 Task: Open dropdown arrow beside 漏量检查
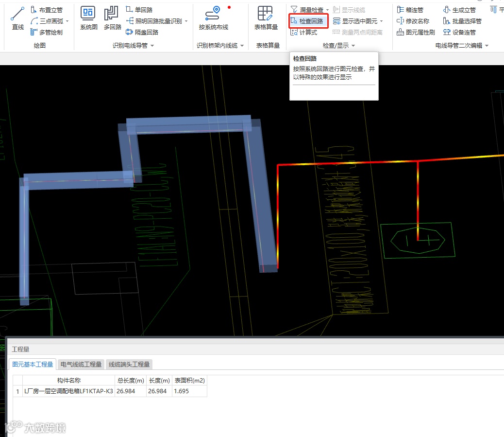coord(327,10)
